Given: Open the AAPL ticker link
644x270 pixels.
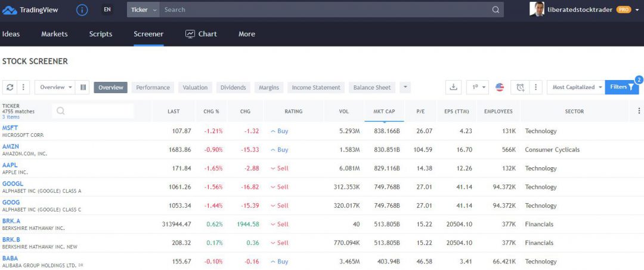Looking at the screenshot, I should (10, 165).
